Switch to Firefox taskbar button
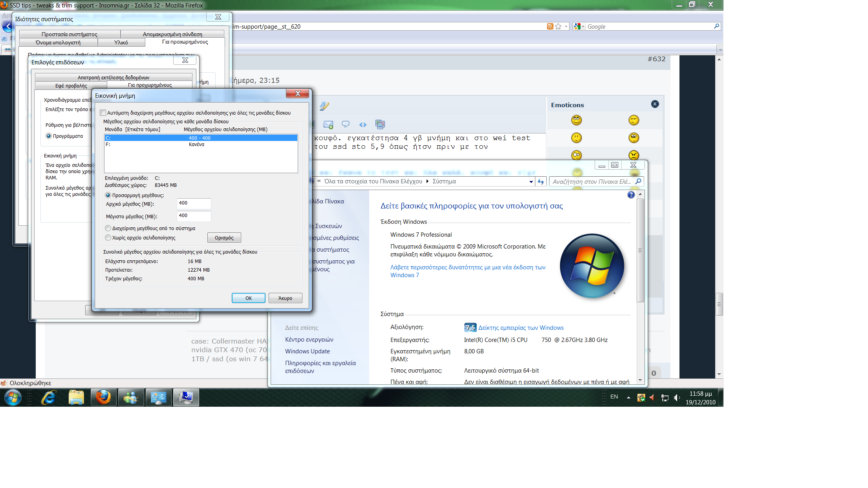868x488 pixels. [104, 397]
